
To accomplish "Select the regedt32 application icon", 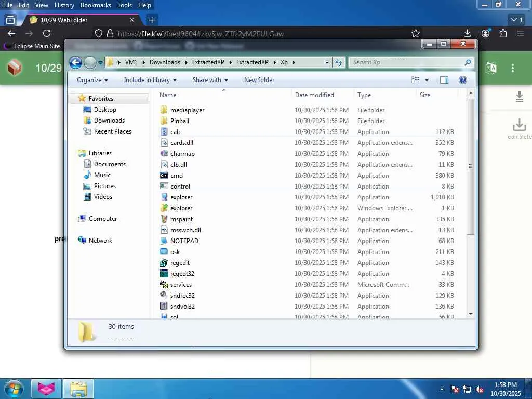I will [164, 273].
